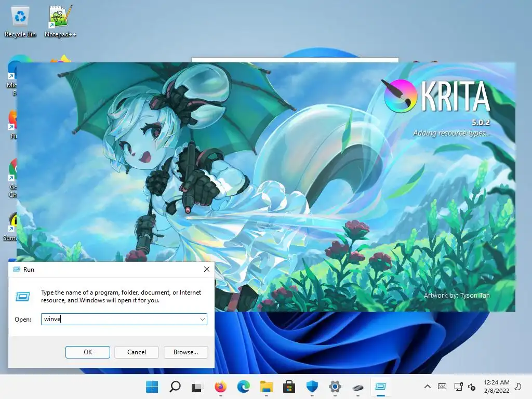Launch Microsoft Edge from the taskbar
Screen dimensions: 532x399
coord(243,387)
